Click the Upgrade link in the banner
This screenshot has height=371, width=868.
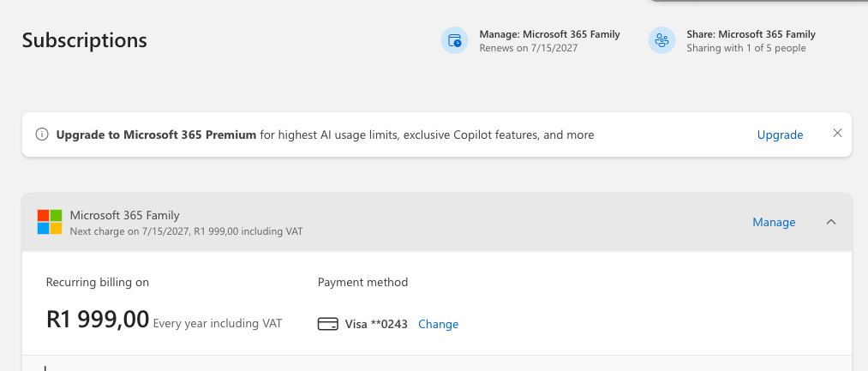point(780,135)
